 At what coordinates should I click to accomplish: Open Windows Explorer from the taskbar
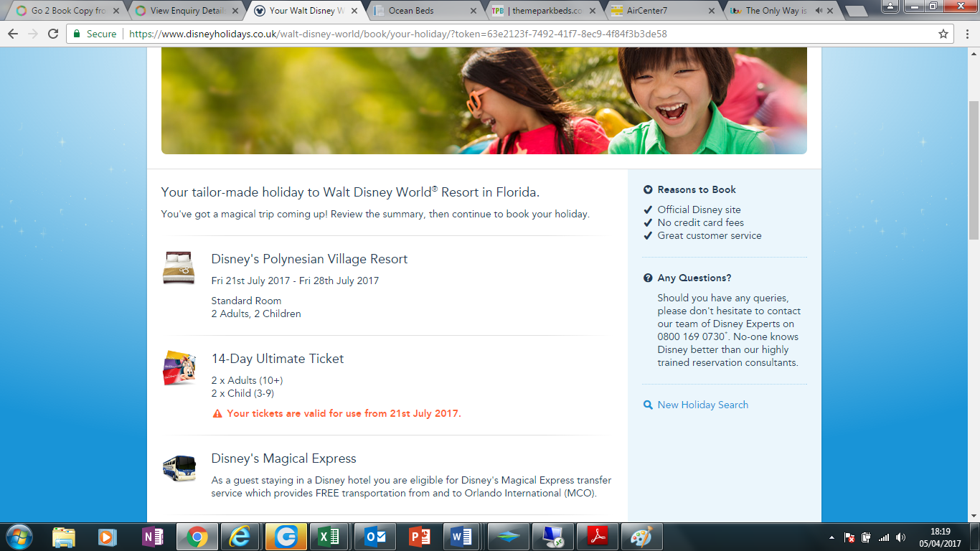click(x=64, y=537)
